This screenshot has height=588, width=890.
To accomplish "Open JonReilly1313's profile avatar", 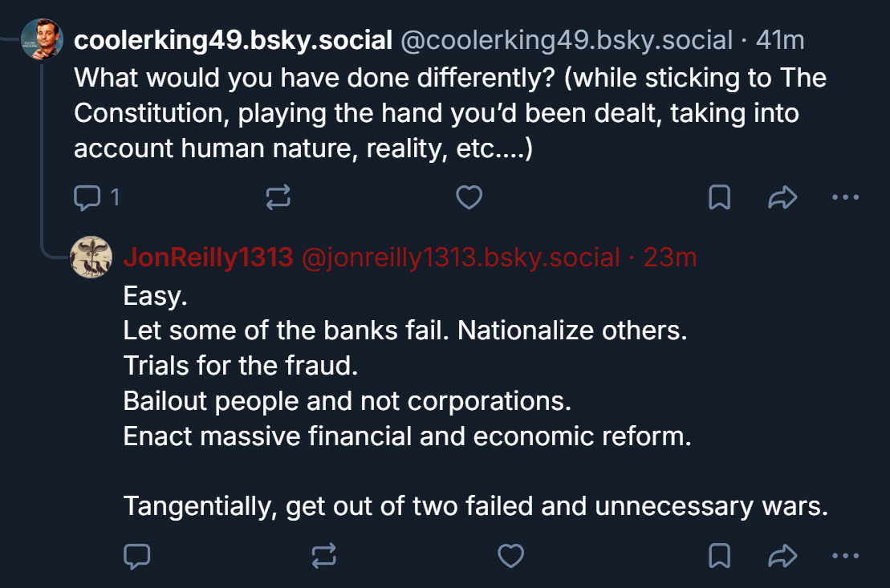I will [x=91, y=258].
